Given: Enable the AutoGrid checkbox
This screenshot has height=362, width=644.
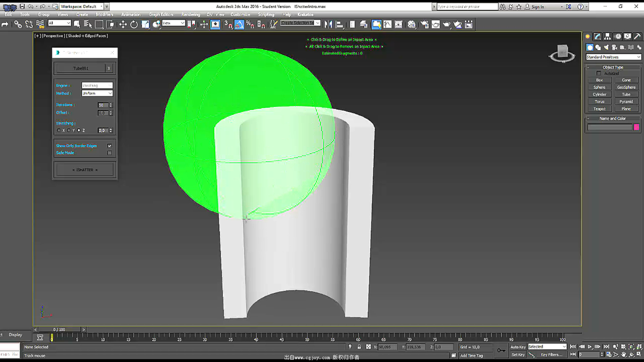Looking at the screenshot, I should coord(599,73).
